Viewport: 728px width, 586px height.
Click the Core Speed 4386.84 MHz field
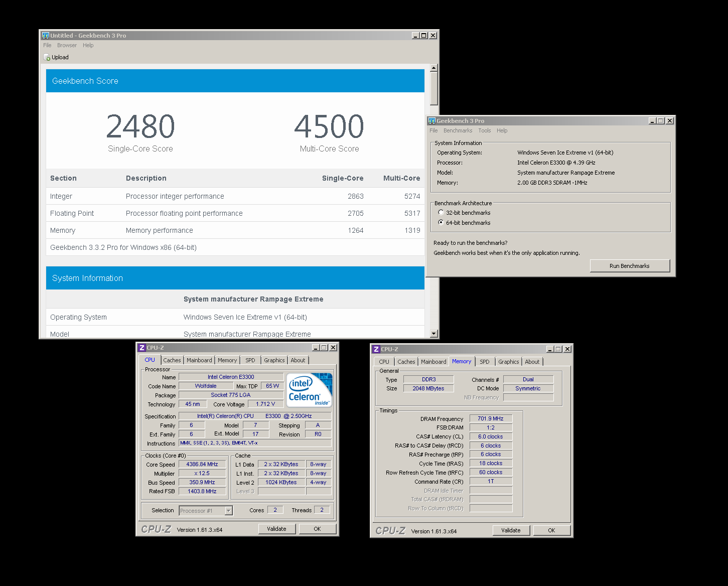tap(202, 465)
